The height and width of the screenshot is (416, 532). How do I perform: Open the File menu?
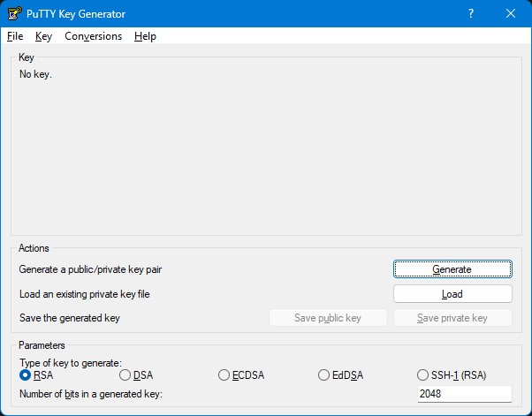tap(15, 36)
